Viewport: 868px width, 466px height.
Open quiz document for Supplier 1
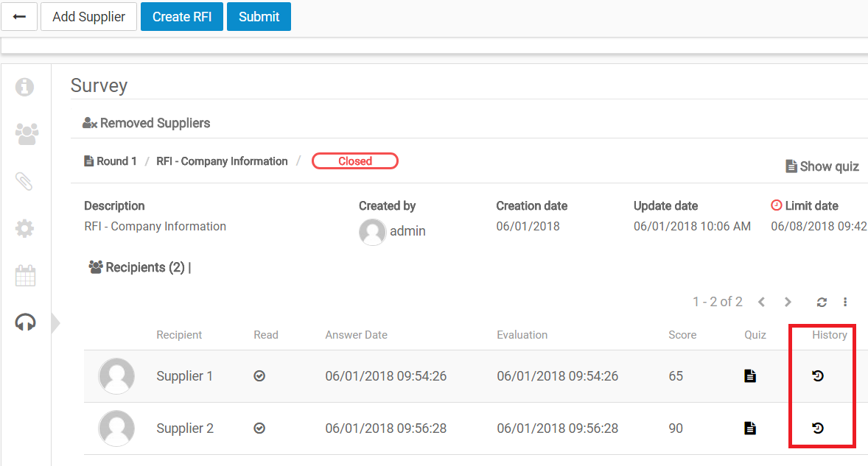coord(750,376)
